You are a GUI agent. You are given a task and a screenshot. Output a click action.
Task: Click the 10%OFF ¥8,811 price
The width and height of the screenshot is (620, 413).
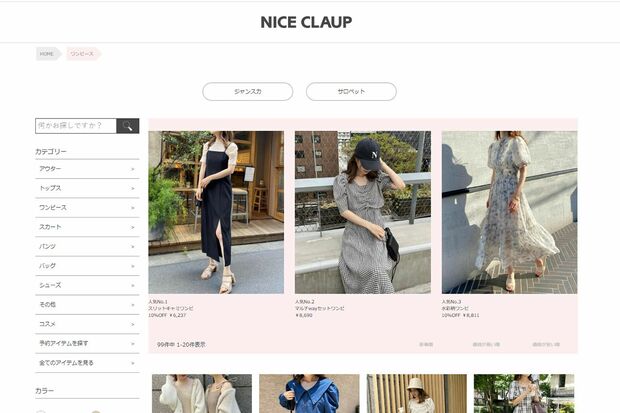(x=460, y=315)
